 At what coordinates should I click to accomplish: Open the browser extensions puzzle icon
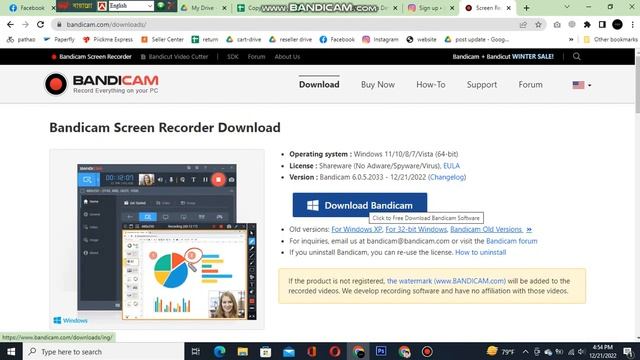pyautogui.click(x=587, y=24)
